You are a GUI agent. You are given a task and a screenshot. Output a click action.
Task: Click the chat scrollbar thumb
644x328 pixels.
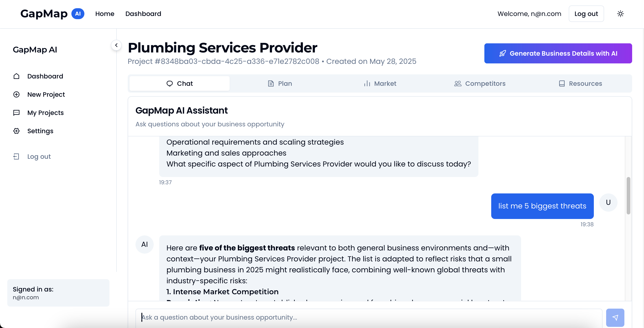tap(628, 196)
